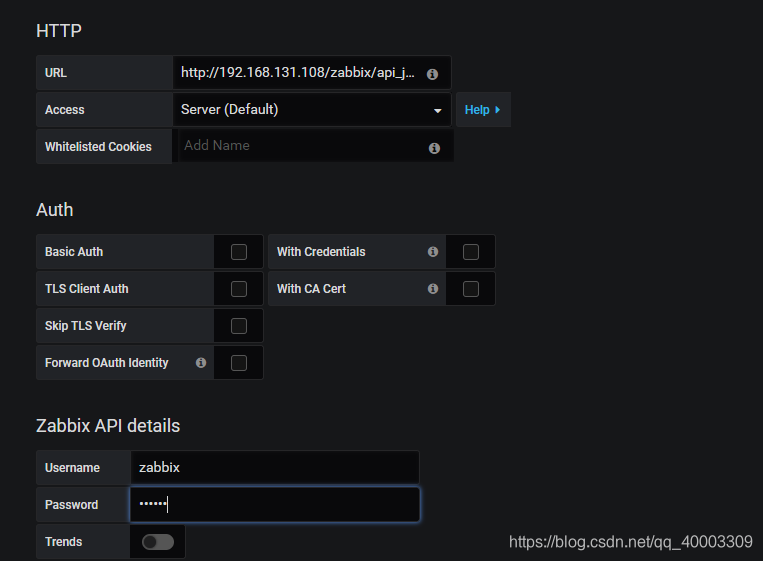Expand the Help section
This screenshot has width=763, height=561.
tap(483, 110)
